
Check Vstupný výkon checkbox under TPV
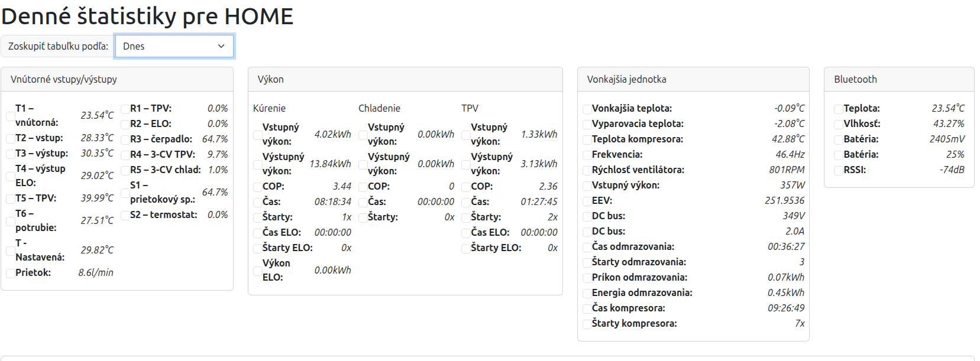466,135
